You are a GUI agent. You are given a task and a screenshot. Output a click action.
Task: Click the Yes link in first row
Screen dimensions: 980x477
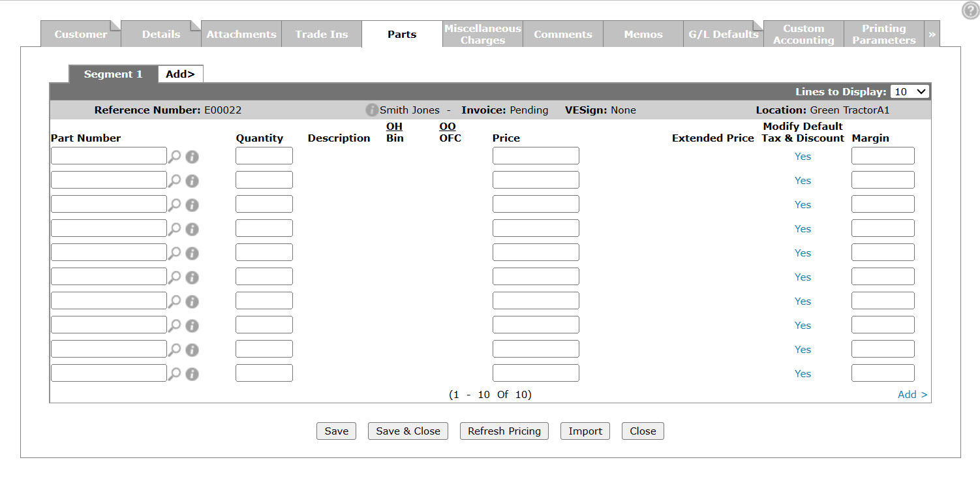pos(803,156)
